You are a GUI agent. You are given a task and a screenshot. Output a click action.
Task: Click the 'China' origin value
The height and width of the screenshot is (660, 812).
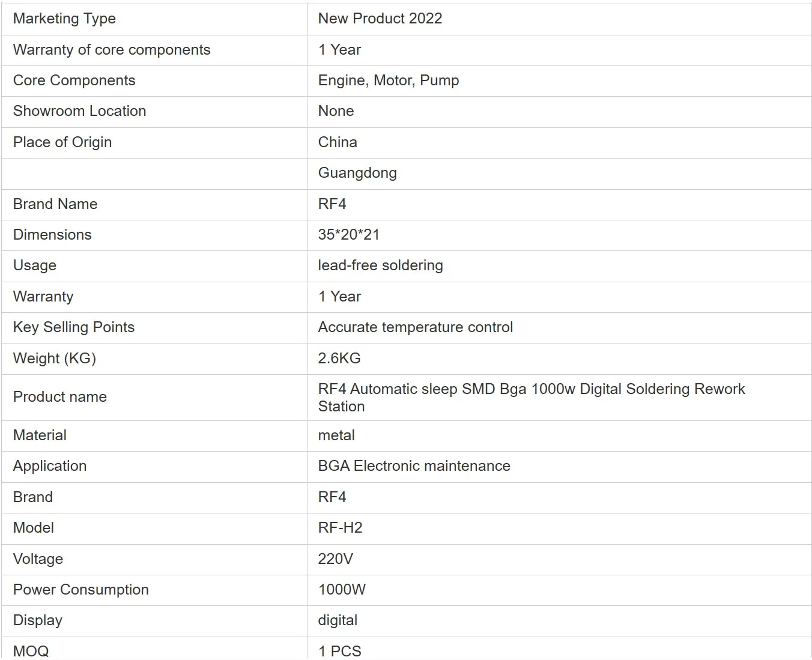pos(338,142)
